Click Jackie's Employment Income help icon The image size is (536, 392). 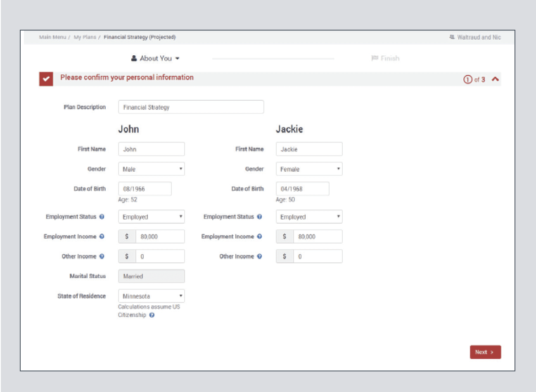point(259,236)
